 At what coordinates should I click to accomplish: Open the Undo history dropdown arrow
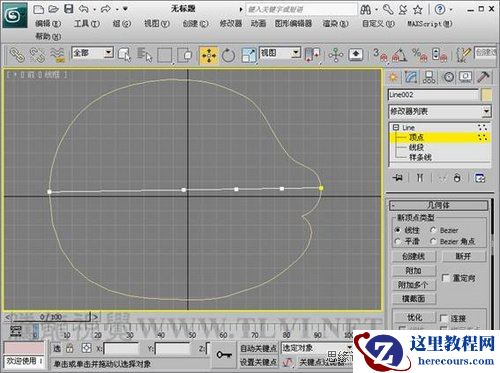click(x=94, y=9)
